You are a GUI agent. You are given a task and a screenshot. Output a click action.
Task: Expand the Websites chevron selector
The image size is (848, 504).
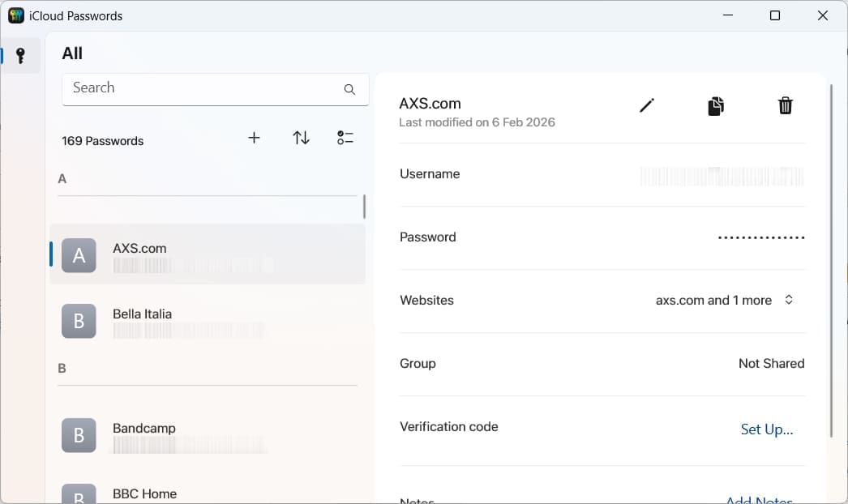(x=789, y=300)
